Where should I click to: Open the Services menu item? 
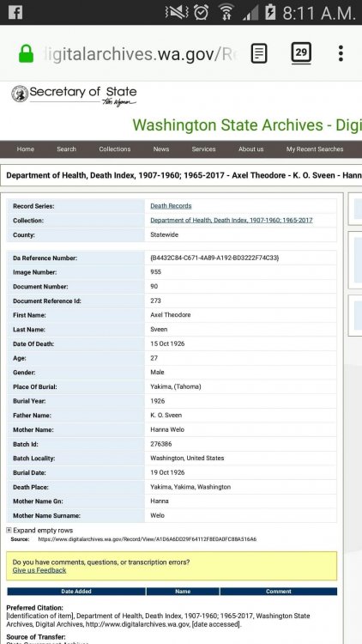point(203,149)
